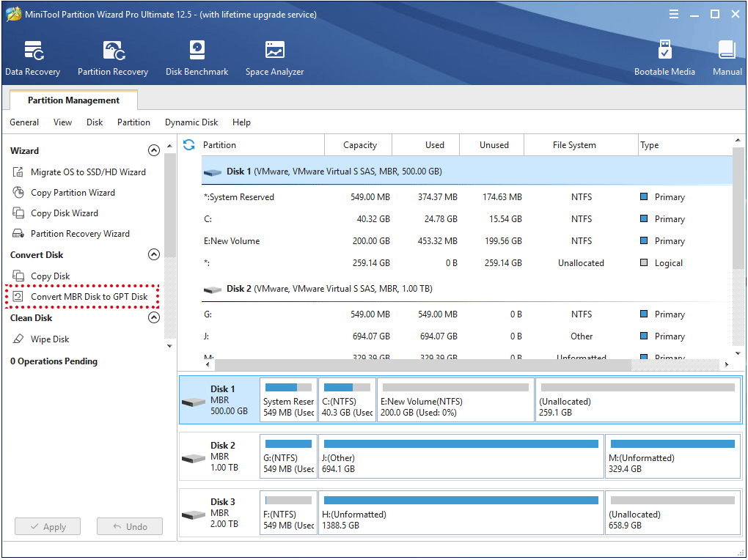
Task: Click the Partition Recovery Wizard icon
Action: 18,234
